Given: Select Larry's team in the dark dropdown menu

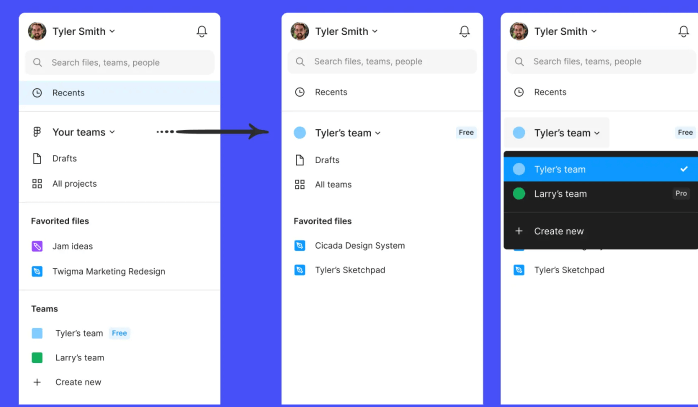Looking at the screenshot, I should [561, 194].
